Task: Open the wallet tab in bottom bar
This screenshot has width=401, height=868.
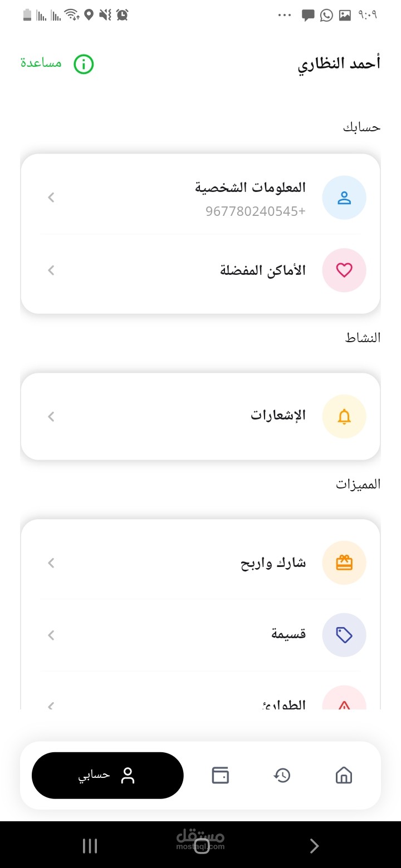Action: coord(220,775)
